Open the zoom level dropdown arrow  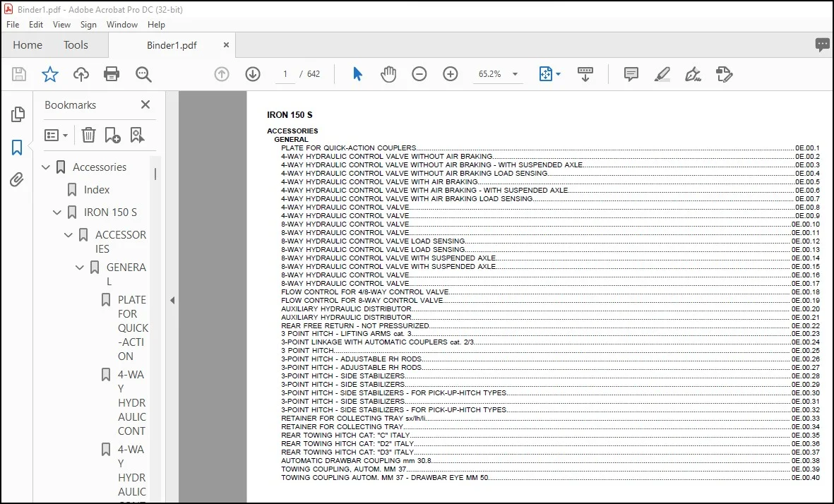(x=515, y=74)
